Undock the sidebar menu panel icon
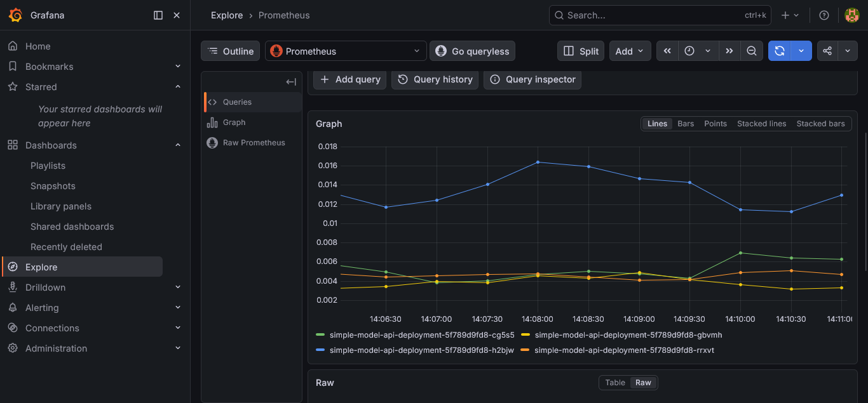This screenshot has width=868, height=403. click(x=158, y=15)
